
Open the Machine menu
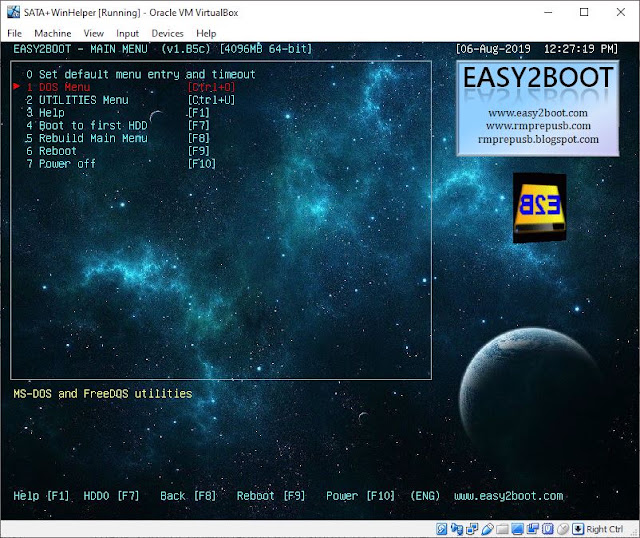click(53, 33)
